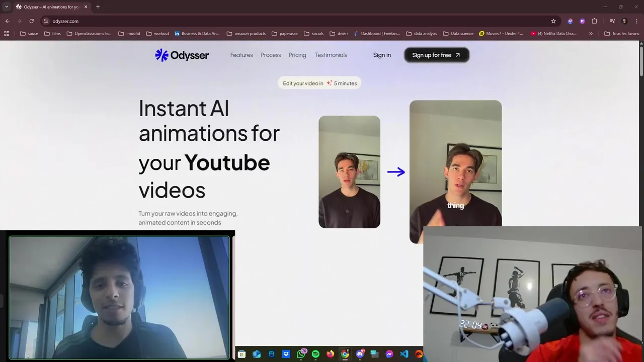Open Chrome's three-dot menu
Image resolution: width=644 pixels, height=362 pixels.
[636, 21]
